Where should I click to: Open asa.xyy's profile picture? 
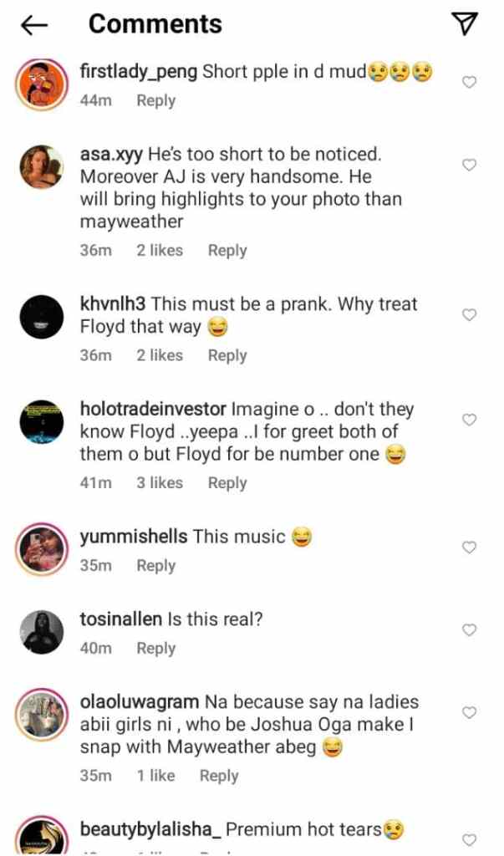click(x=42, y=166)
